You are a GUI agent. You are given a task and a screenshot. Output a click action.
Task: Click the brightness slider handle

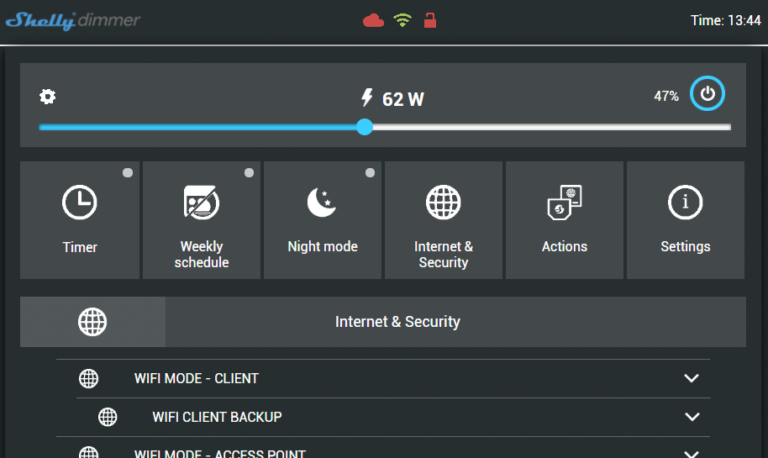click(x=365, y=127)
